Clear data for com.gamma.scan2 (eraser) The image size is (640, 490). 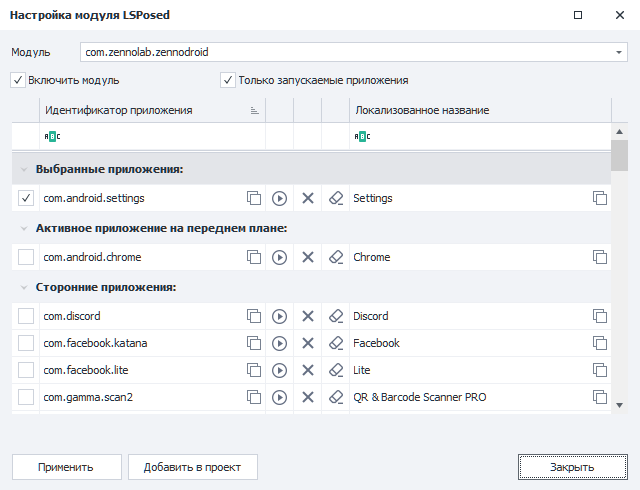tap(336, 397)
